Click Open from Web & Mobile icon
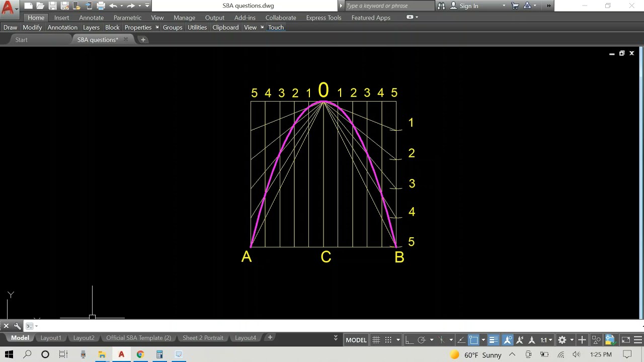644x362 pixels. tap(76, 6)
